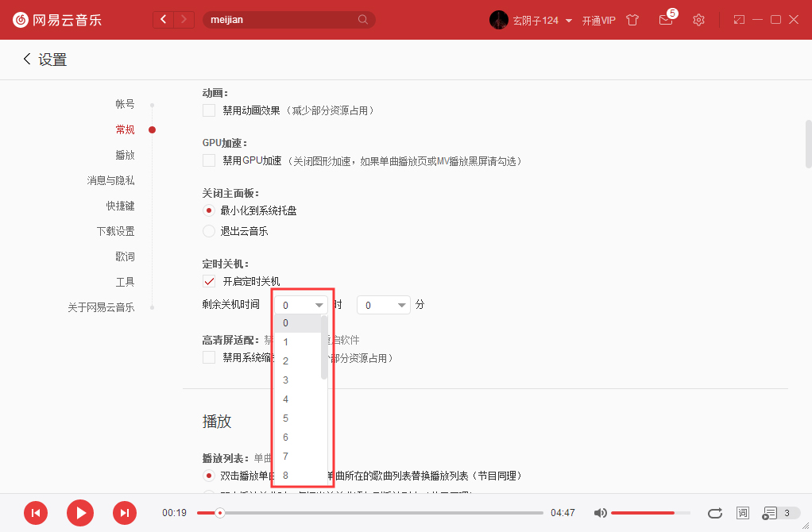Open the minutes dropdown for shutdown timer
This screenshot has width=812, height=532.
[x=384, y=304]
